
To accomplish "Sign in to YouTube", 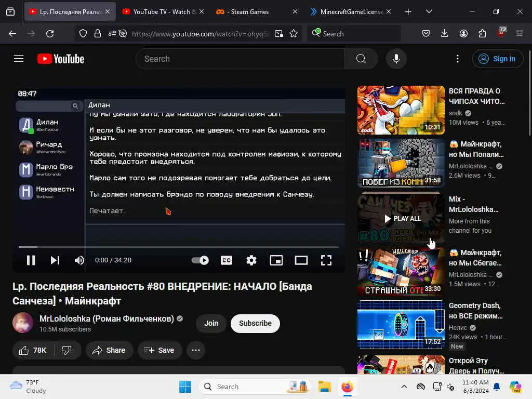I will pos(497,59).
